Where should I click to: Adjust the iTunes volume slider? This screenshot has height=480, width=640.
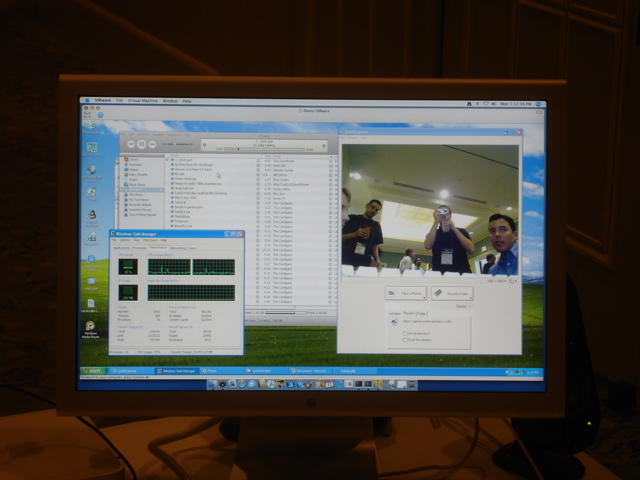pos(178,144)
